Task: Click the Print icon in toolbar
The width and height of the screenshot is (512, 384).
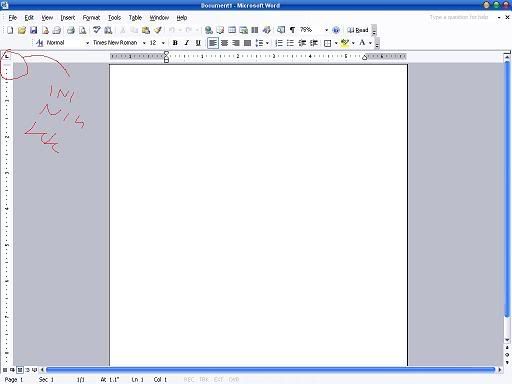Action: [71, 30]
